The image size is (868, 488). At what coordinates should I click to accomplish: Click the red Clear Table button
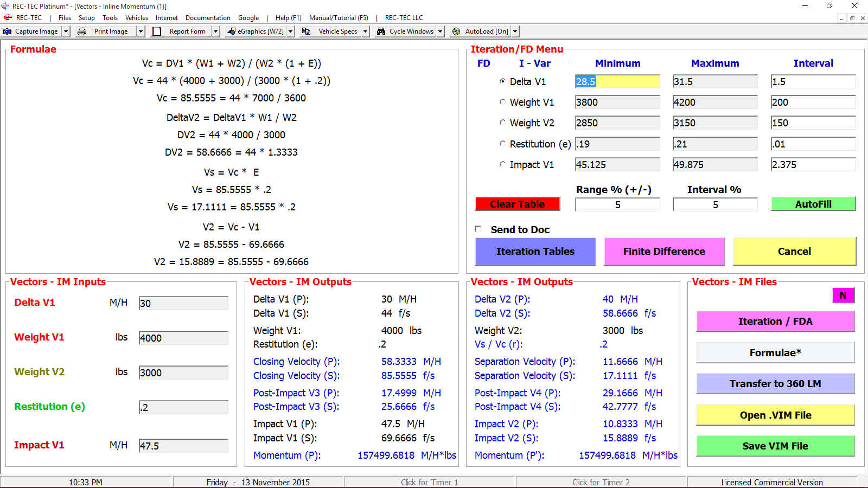[x=518, y=204]
